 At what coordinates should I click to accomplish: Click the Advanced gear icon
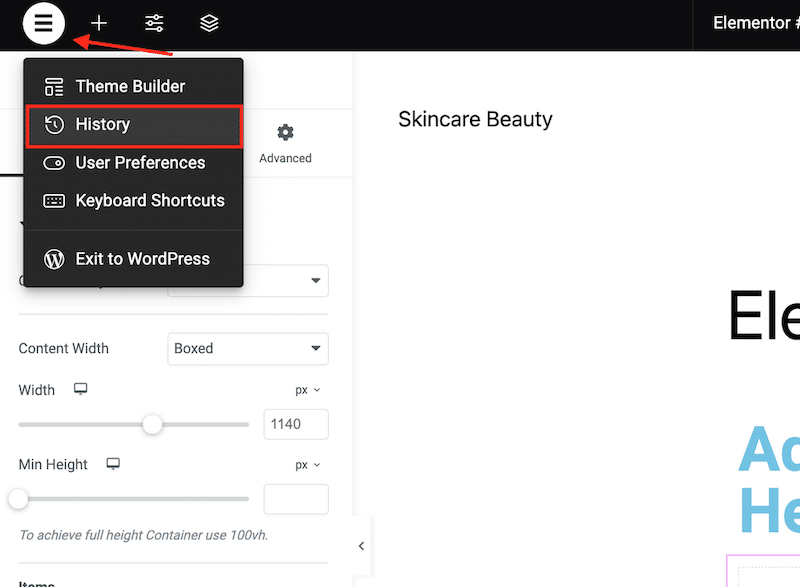285,133
